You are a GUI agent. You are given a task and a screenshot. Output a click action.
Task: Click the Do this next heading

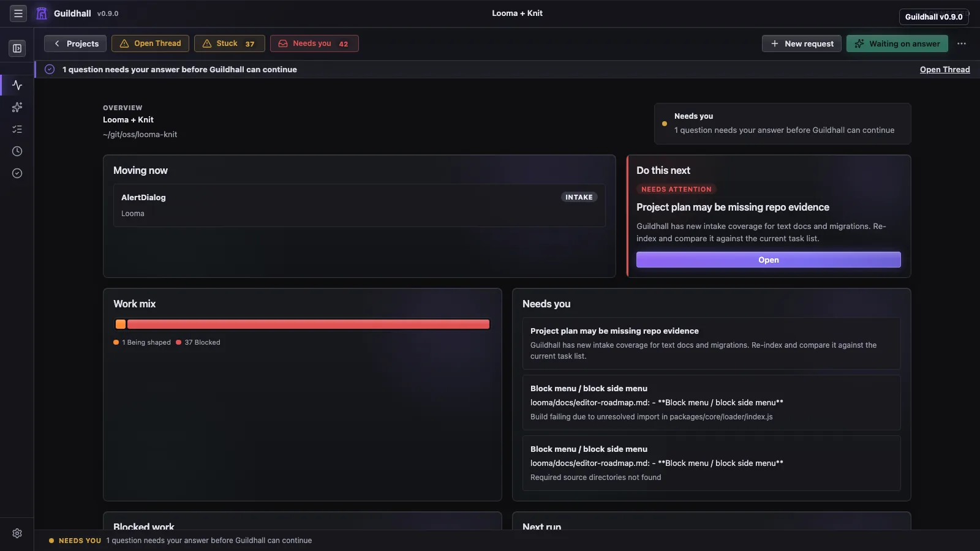663,170
